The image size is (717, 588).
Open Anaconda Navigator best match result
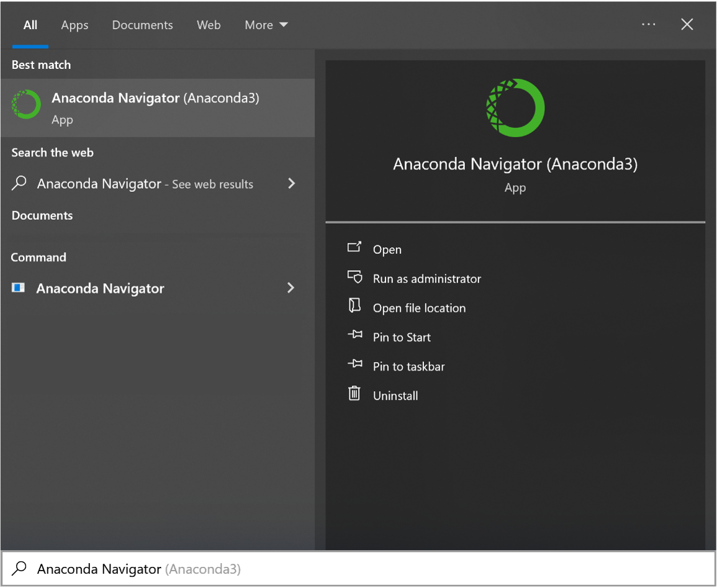click(x=157, y=108)
